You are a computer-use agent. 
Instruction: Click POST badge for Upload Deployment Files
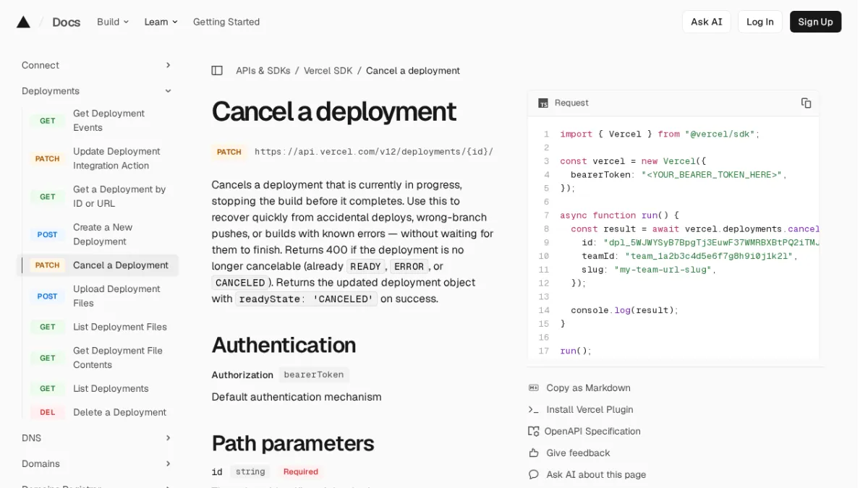pyautogui.click(x=48, y=296)
